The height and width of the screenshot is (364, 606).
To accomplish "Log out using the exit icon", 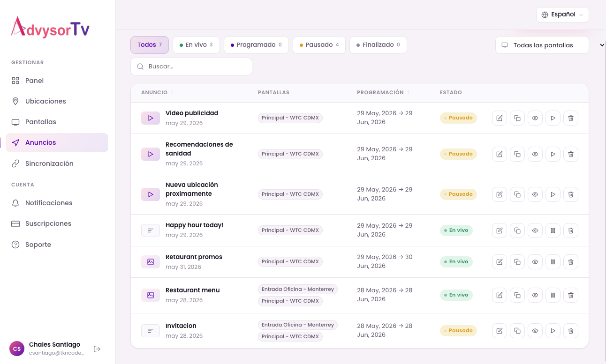I will pyautogui.click(x=97, y=349).
